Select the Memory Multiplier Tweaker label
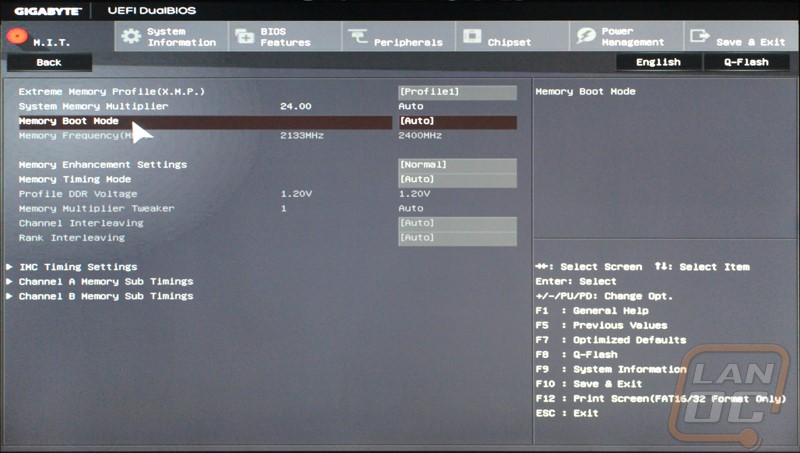This screenshot has height=453, width=800. (96, 209)
